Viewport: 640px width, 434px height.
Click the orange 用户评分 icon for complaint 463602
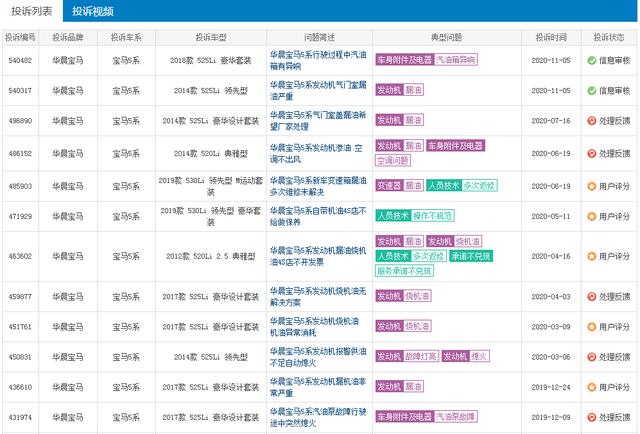click(x=591, y=256)
